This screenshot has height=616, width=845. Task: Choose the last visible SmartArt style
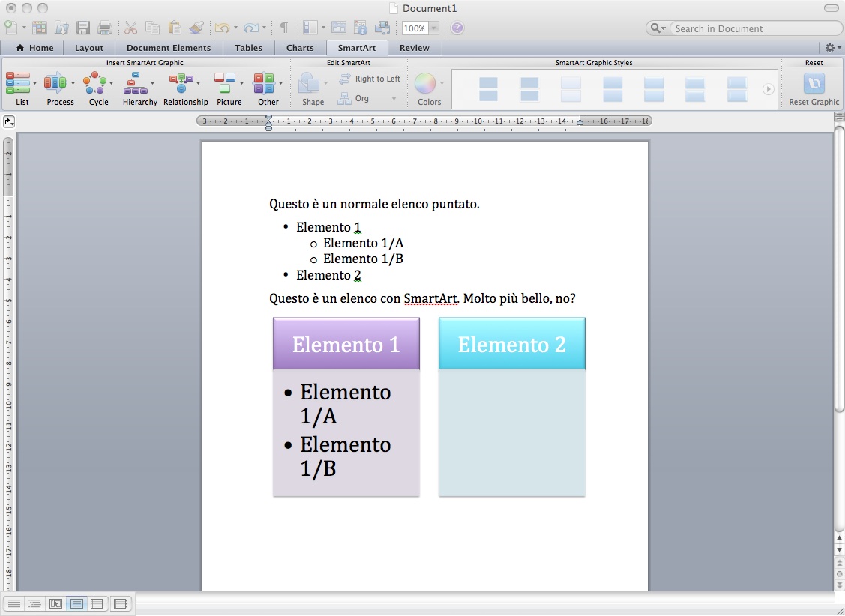737,89
